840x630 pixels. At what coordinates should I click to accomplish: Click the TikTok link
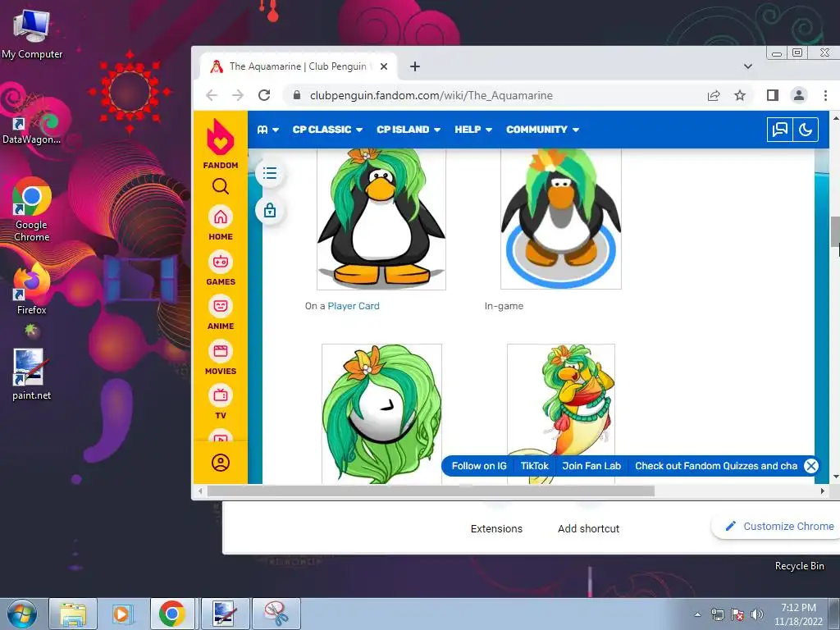(535, 466)
